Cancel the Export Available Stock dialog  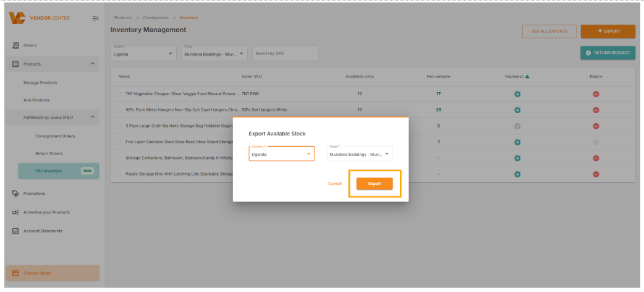pos(335,184)
